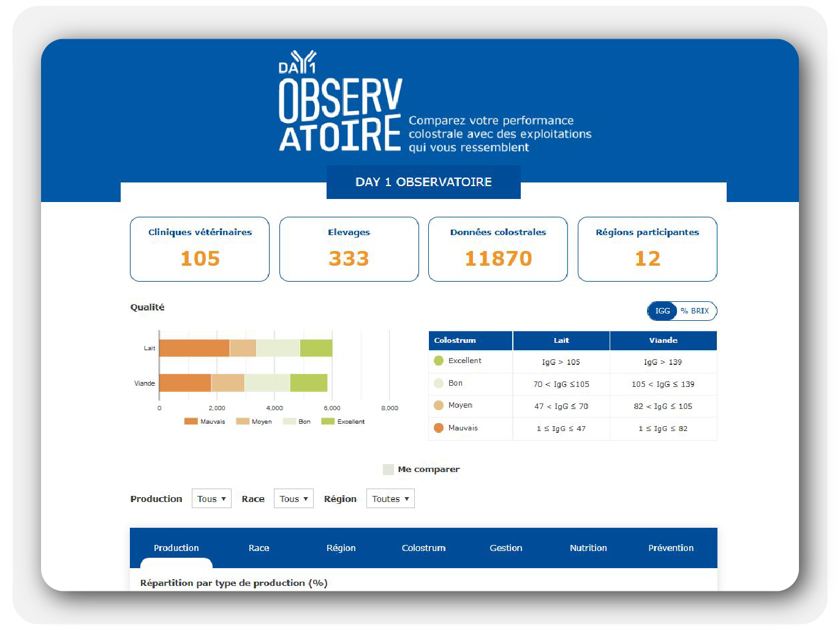Click the pale Bon dot in the table
The image size is (840, 630).
click(439, 383)
